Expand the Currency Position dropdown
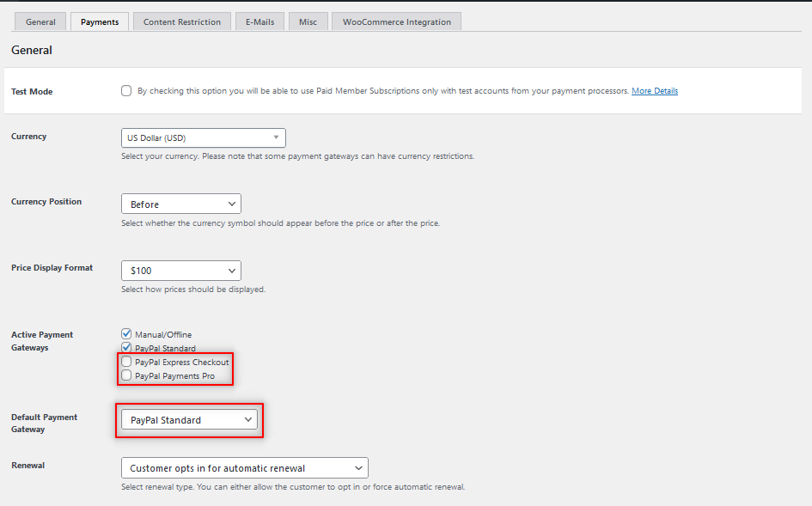Screen dimensions: 812x506 tap(181, 204)
